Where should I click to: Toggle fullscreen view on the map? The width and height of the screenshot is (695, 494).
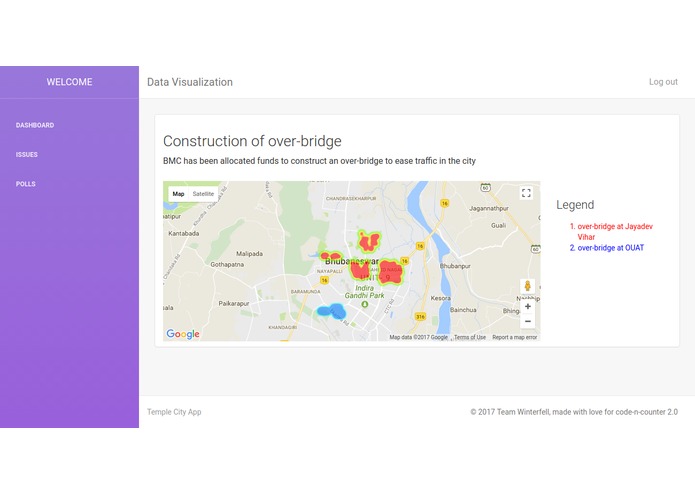(x=526, y=193)
